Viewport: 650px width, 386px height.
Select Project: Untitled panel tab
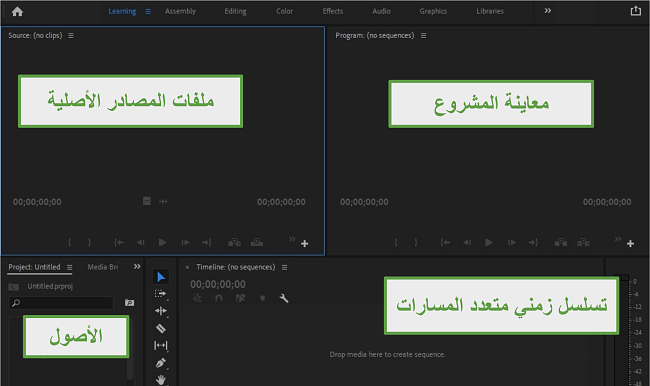point(34,267)
